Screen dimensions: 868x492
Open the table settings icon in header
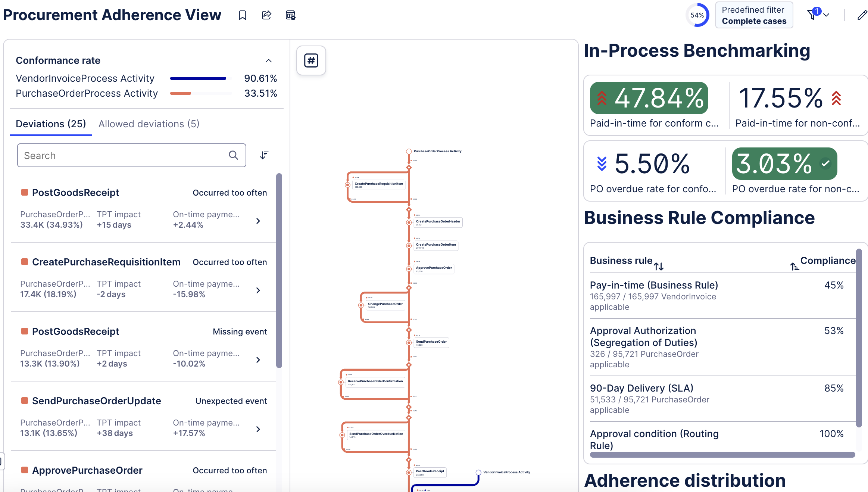click(290, 15)
